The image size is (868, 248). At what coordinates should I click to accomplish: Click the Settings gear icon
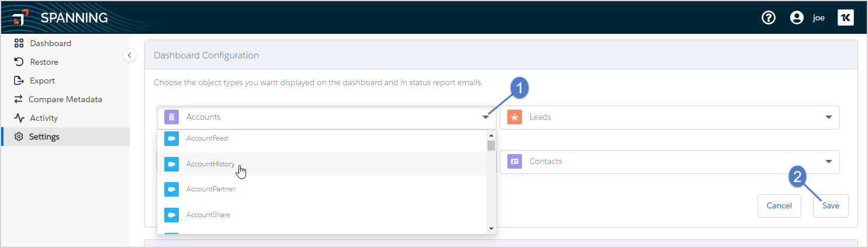pos(19,137)
